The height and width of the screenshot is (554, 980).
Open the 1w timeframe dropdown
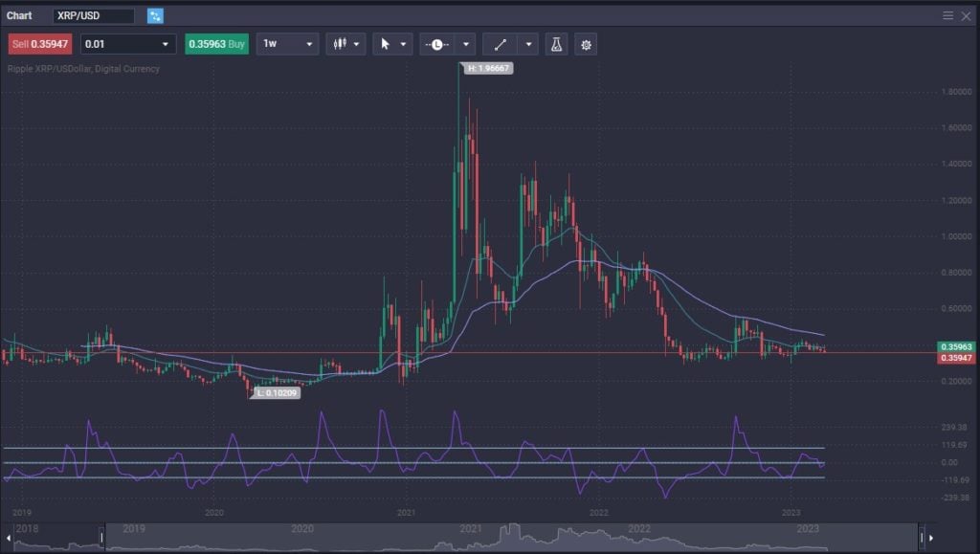pyautogui.click(x=287, y=44)
